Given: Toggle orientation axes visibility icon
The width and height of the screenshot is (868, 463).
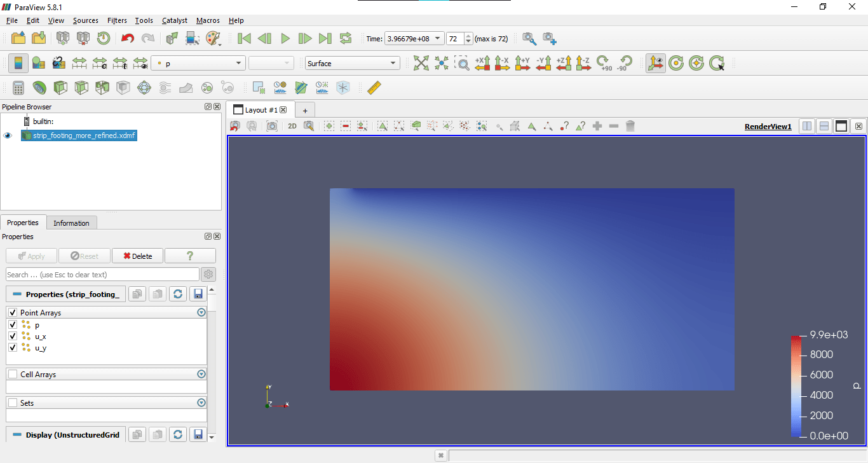Looking at the screenshot, I should click(656, 63).
